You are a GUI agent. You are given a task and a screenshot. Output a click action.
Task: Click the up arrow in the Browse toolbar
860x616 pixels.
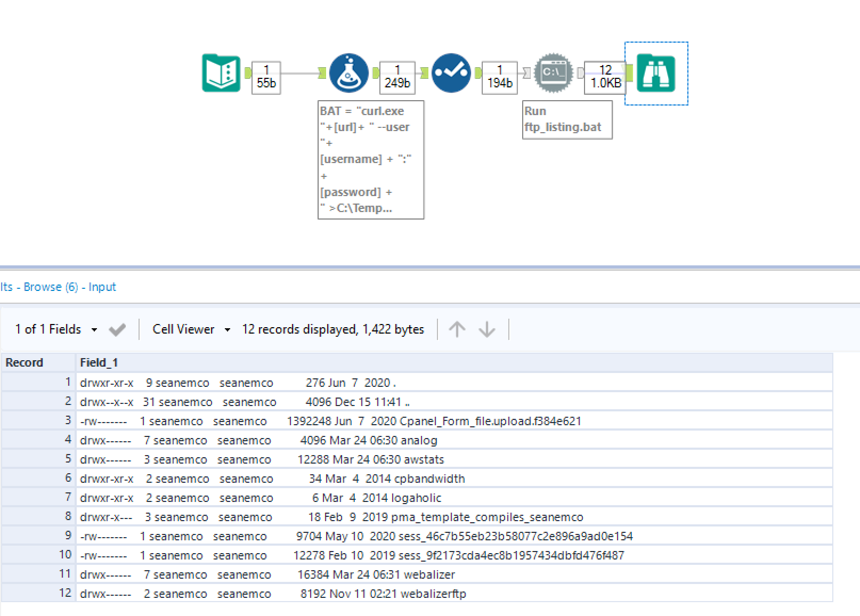[457, 329]
